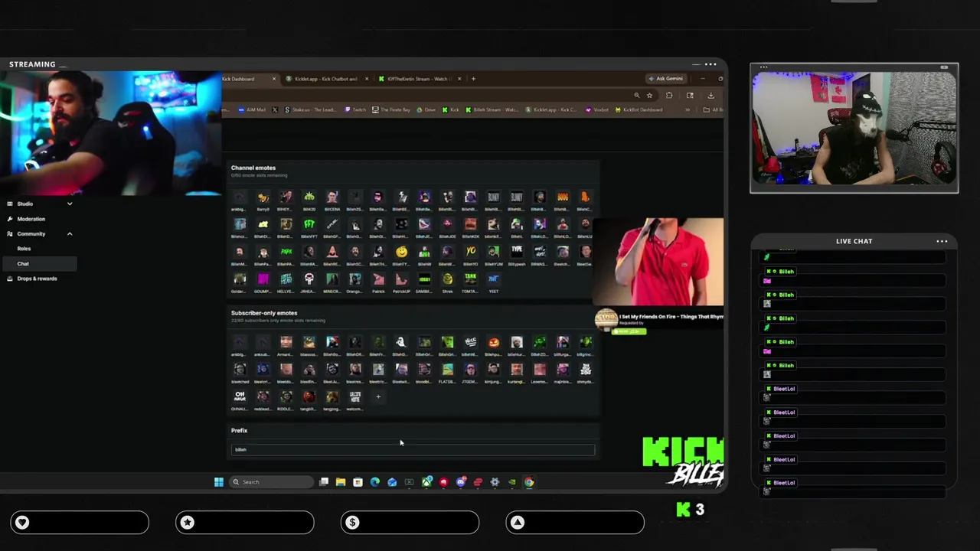980x551 pixels.
Task: Click the Moderation wrench icon
Action: [x=10, y=219]
